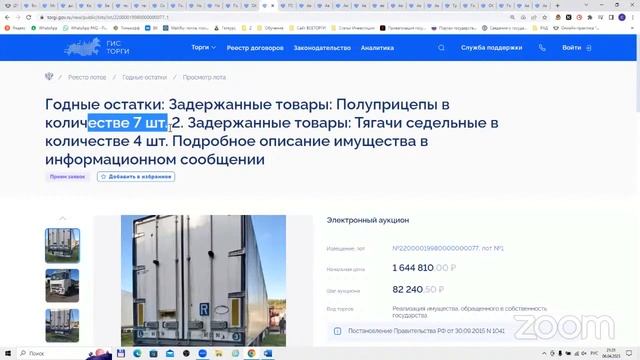Open the Zoom app from the taskbar
Viewport: 640px width, 360px height.
coord(202,353)
